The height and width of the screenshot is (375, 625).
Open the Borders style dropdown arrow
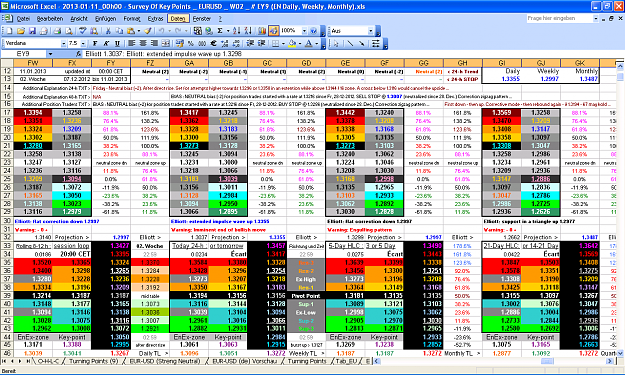pyautogui.click(x=283, y=43)
